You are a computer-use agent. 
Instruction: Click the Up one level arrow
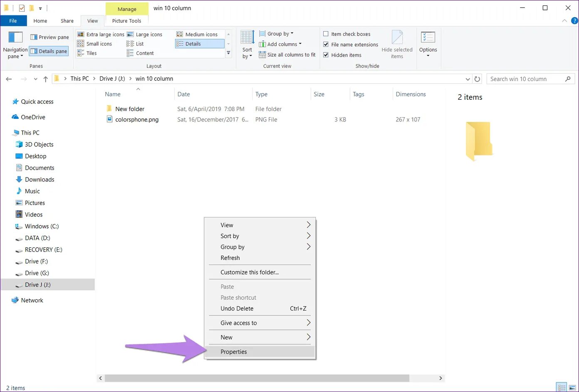(45, 79)
